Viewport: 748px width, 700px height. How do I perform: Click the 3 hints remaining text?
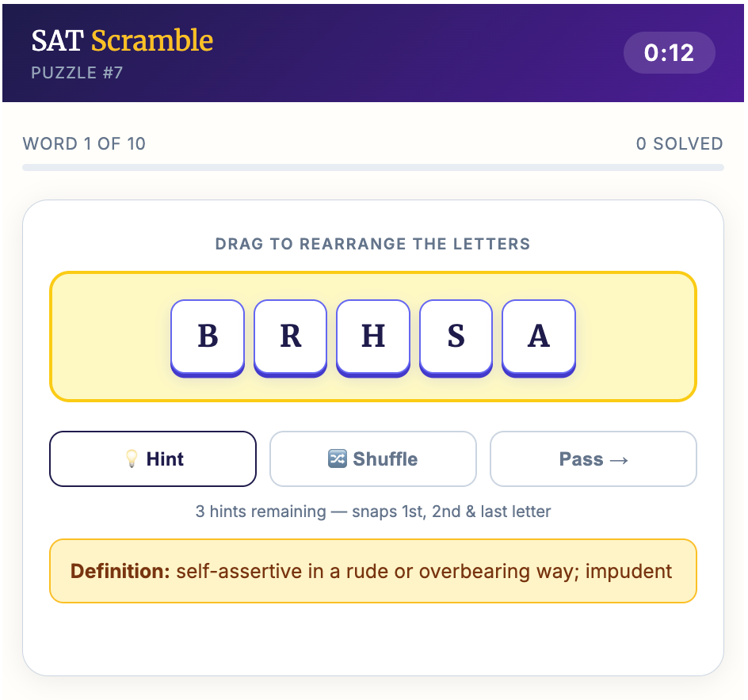[373, 512]
